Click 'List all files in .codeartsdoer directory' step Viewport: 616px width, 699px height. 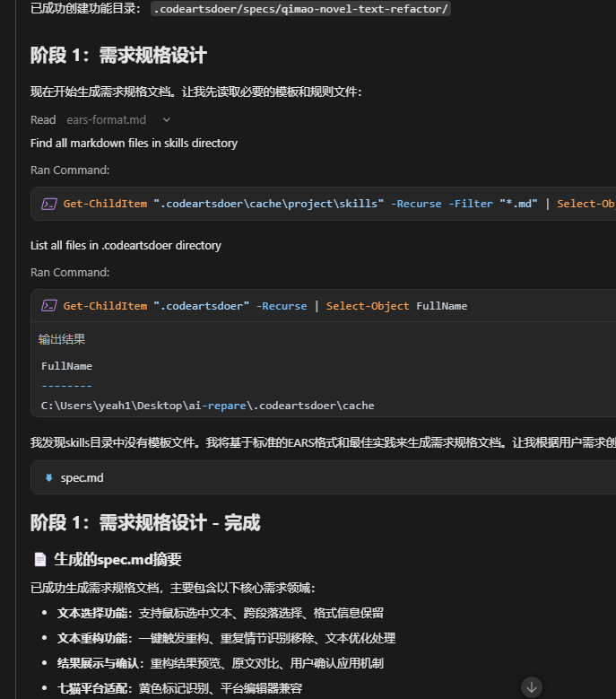(126, 245)
